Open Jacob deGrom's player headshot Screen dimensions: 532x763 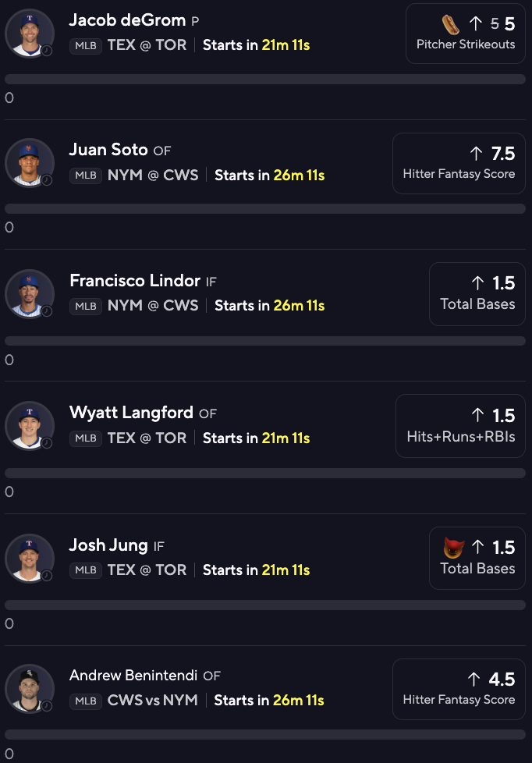click(29, 33)
